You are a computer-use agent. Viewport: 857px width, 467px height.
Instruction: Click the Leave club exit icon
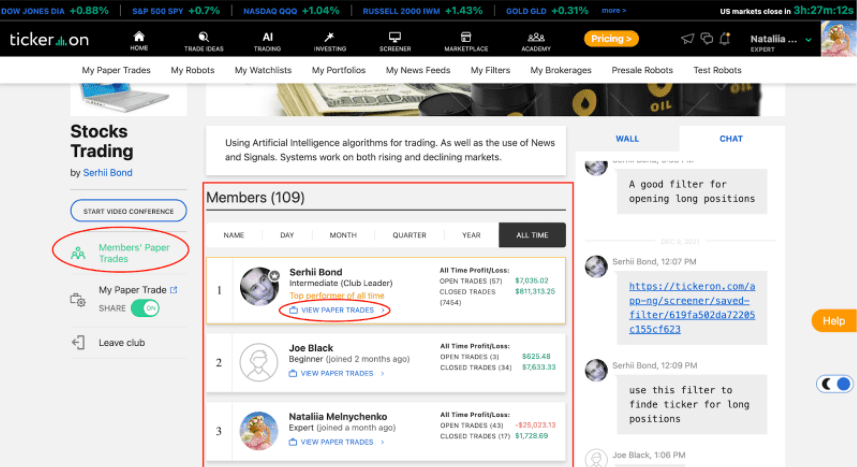click(78, 343)
